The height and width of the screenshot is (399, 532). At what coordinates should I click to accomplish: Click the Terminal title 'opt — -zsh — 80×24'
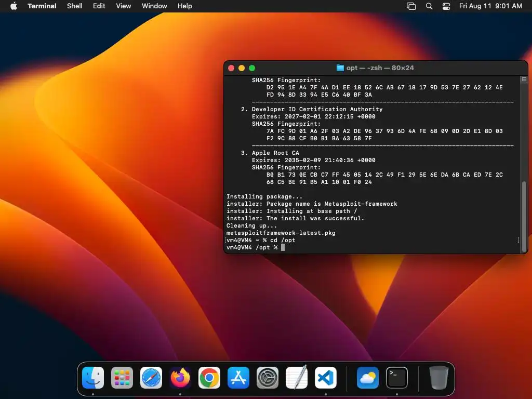[380, 68]
